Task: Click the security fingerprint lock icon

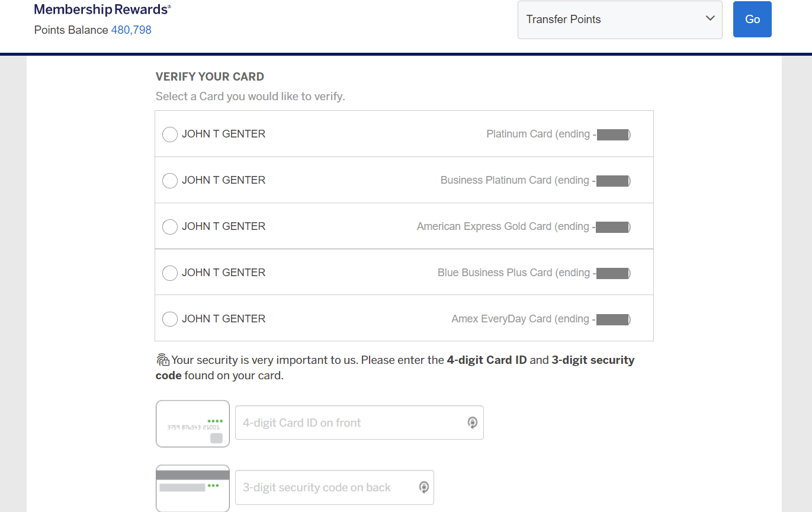Action: click(162, 360)
